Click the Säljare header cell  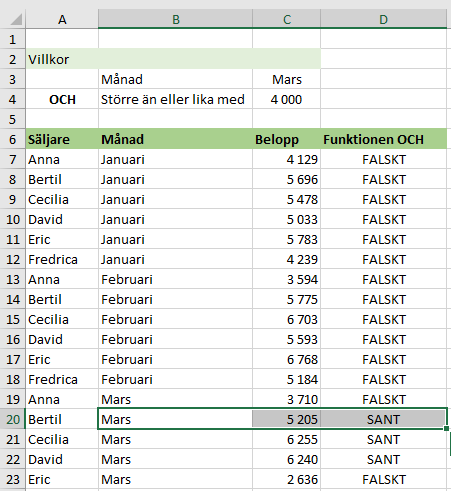(x=62, y=139)
